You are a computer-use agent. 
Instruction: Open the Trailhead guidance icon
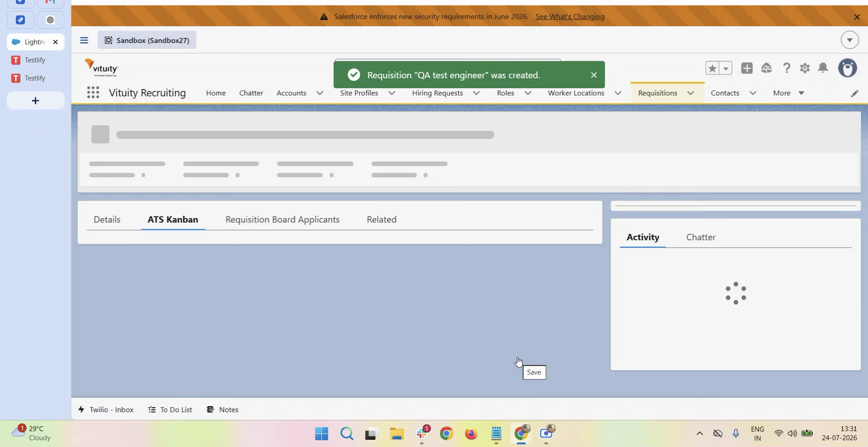tap(766, 68)
